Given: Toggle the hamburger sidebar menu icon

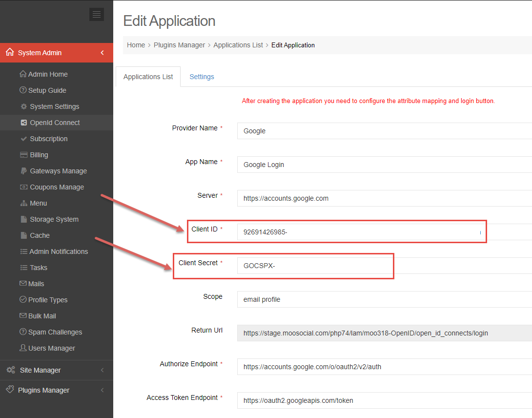Looking at the screenshot, I should [97, 14].
